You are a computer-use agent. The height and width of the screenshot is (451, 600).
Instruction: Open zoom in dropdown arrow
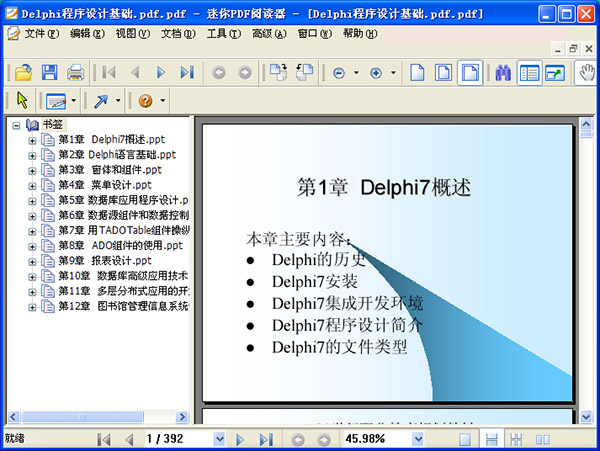click(x=393, y=73)
